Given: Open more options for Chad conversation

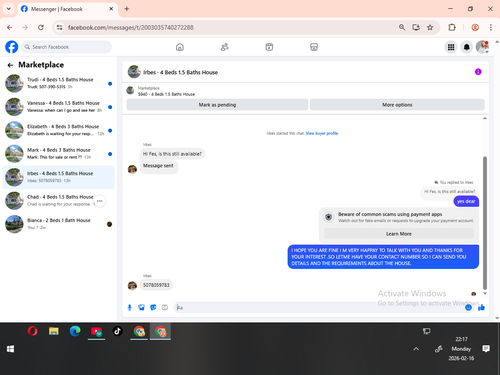Looking at the screenshot, I should (100, 201).
